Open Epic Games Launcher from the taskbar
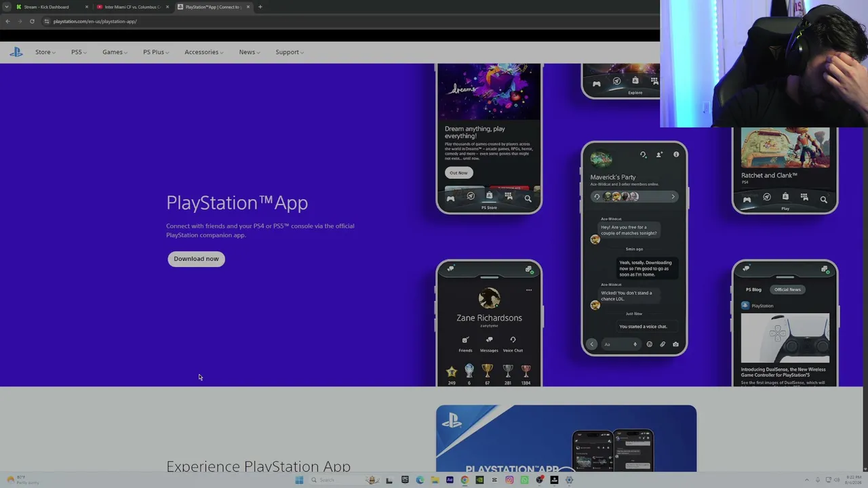This screenshot has width=868, height=488. (405, 480)
